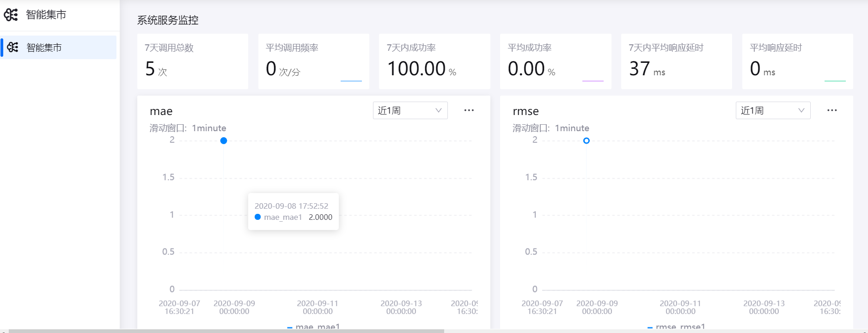Open the mae chart more options ellipsis
The image size is (868, 333).
click(x=469, y=110)
